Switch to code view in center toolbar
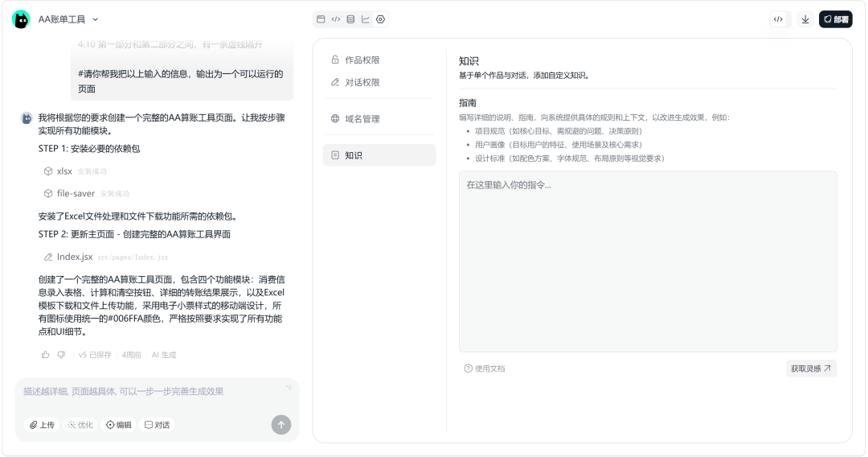The height and width of the screenshot is (457, 868). point(336,19)
